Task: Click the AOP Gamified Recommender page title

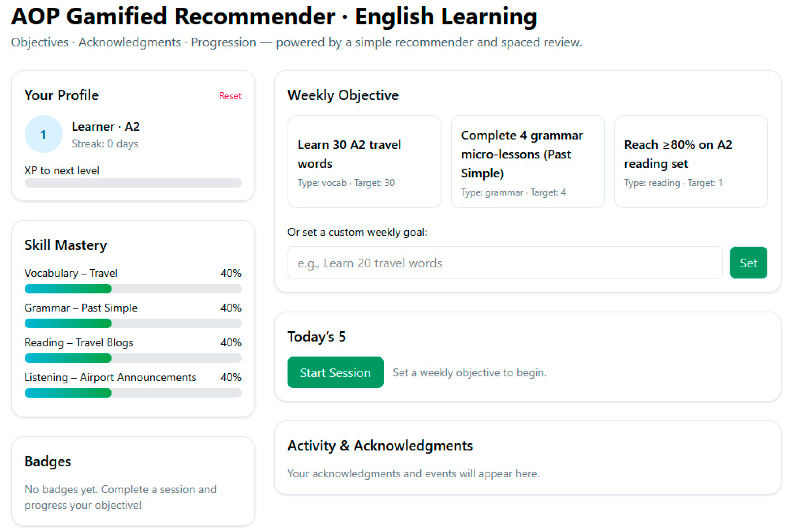Action: (274, 16)
